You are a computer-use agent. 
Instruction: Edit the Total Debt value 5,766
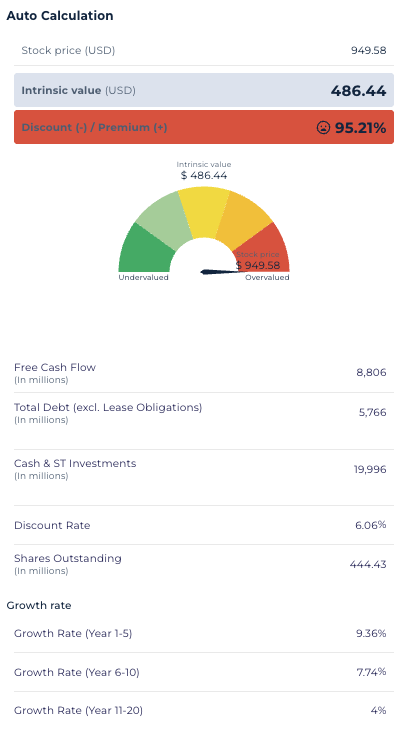tap(372, 413)
